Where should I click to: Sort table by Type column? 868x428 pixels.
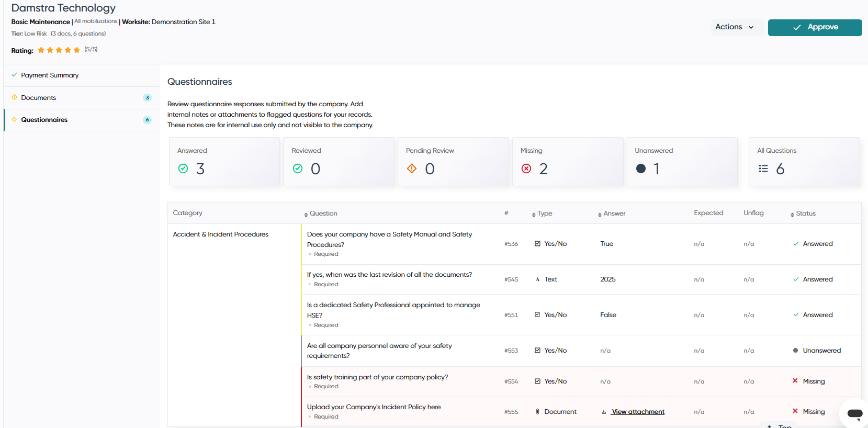point(542,213)
